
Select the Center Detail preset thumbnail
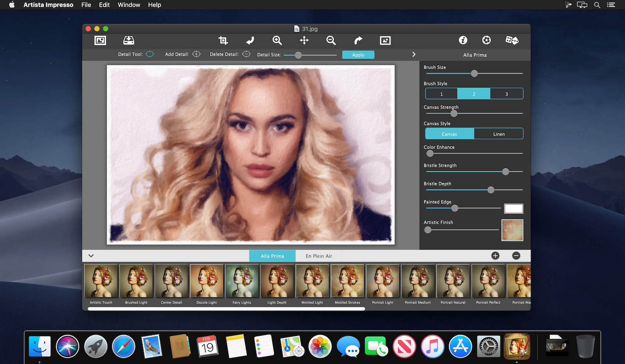(x=171, y=281)
